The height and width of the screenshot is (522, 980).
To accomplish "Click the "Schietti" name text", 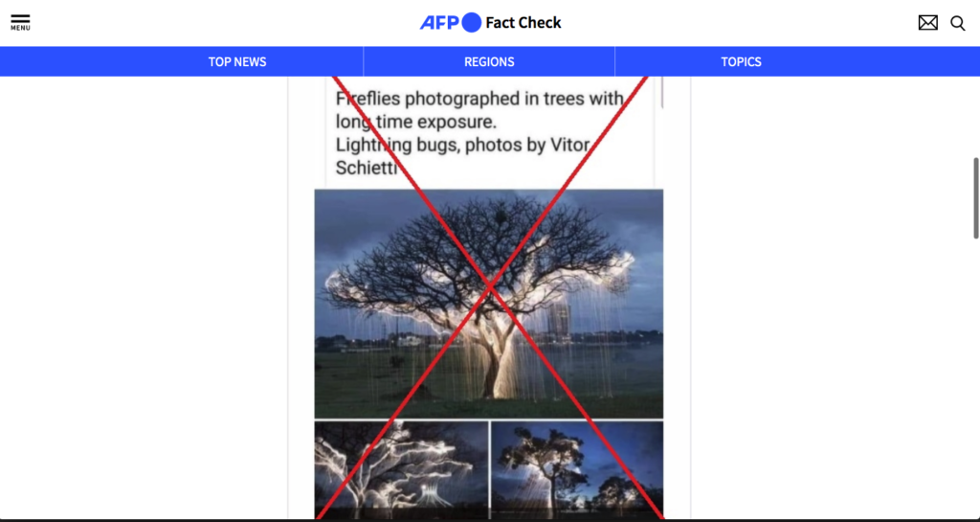I will click(367, 168).
